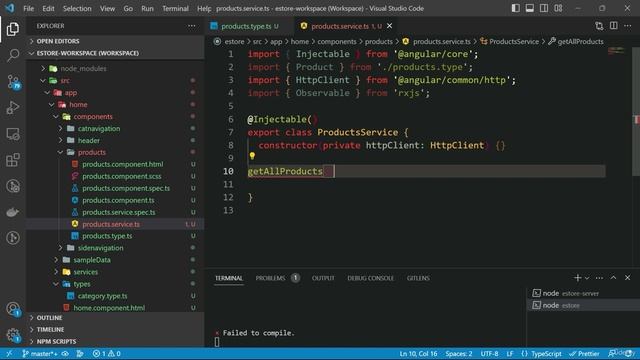Select the node estore-server terminal
Screen dimensions: 640x360
tap(584, 293)
